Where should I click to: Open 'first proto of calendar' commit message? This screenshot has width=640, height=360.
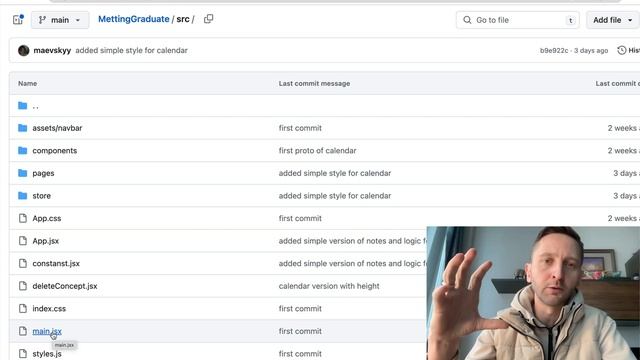coord(318,151)
